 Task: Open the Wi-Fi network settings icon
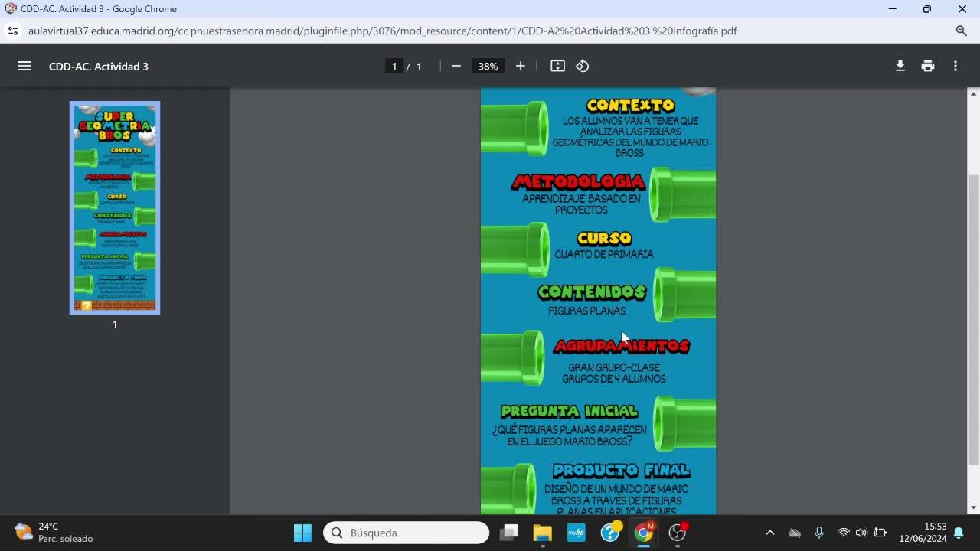pos(843,533)
